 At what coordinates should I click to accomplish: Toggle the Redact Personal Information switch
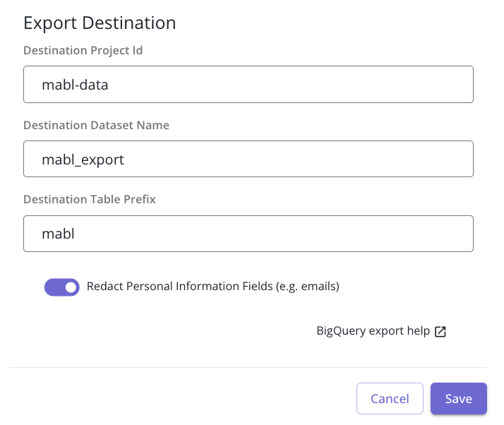(x=62, y=287)
